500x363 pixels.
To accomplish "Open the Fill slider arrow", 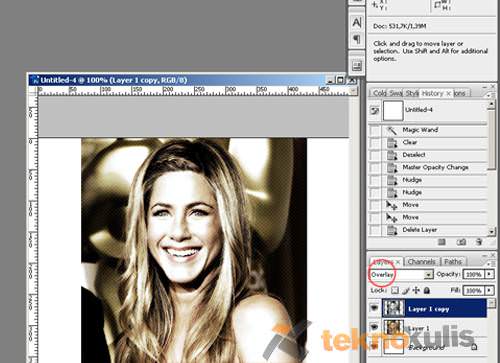I will [489, 290].
